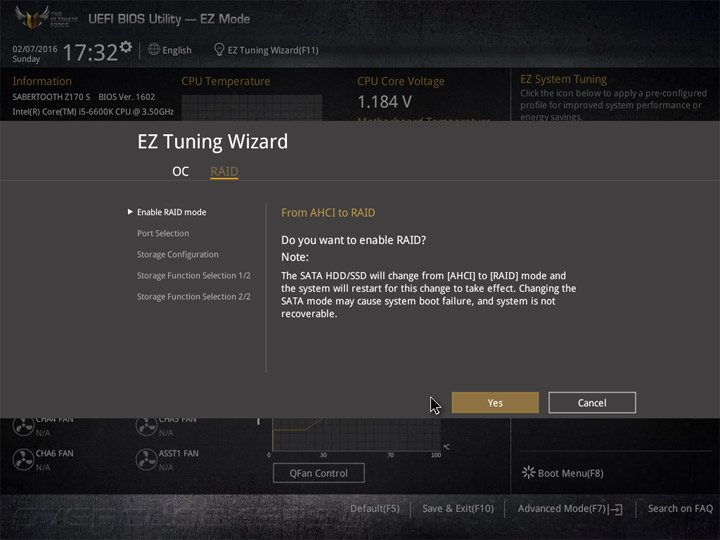Open QFan Control
Screen dimensions: 720x540
tap(319, 473)
